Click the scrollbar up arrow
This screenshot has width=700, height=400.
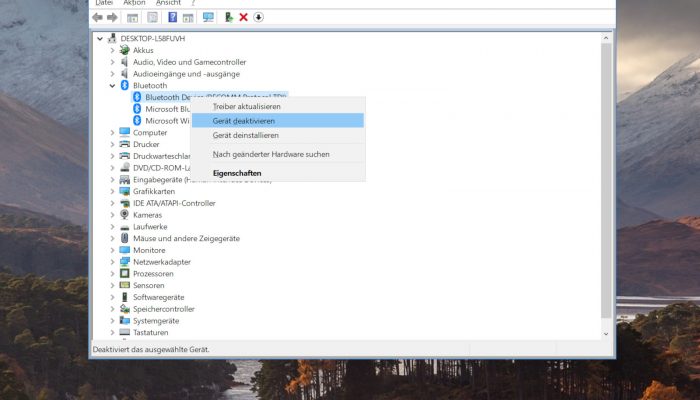click(606, 38)
